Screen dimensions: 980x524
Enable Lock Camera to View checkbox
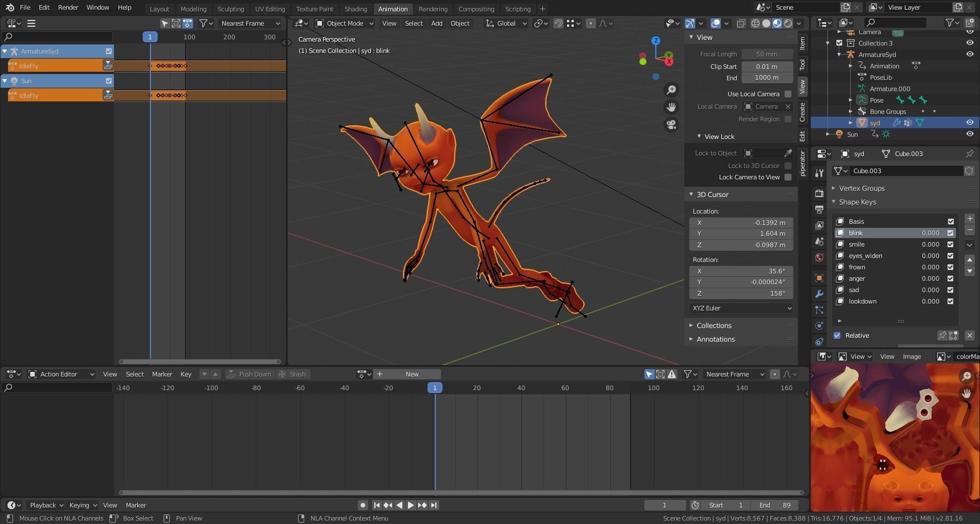click(788, 177)
